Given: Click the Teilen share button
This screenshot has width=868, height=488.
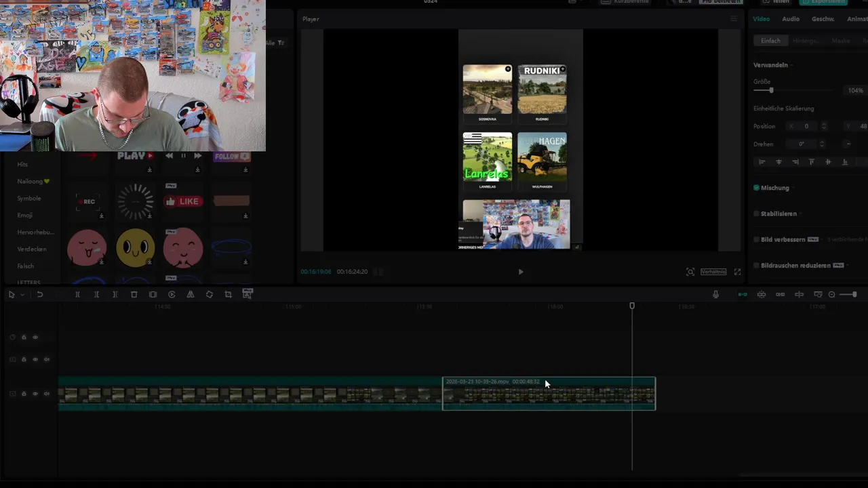Looking at the screenshot, I should 778,2.
